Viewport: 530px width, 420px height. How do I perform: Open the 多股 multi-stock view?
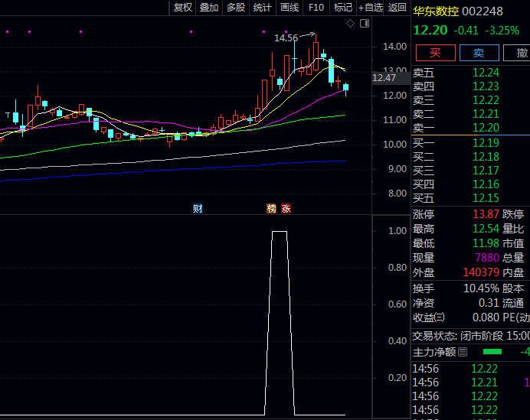click(x=236, y=8)
